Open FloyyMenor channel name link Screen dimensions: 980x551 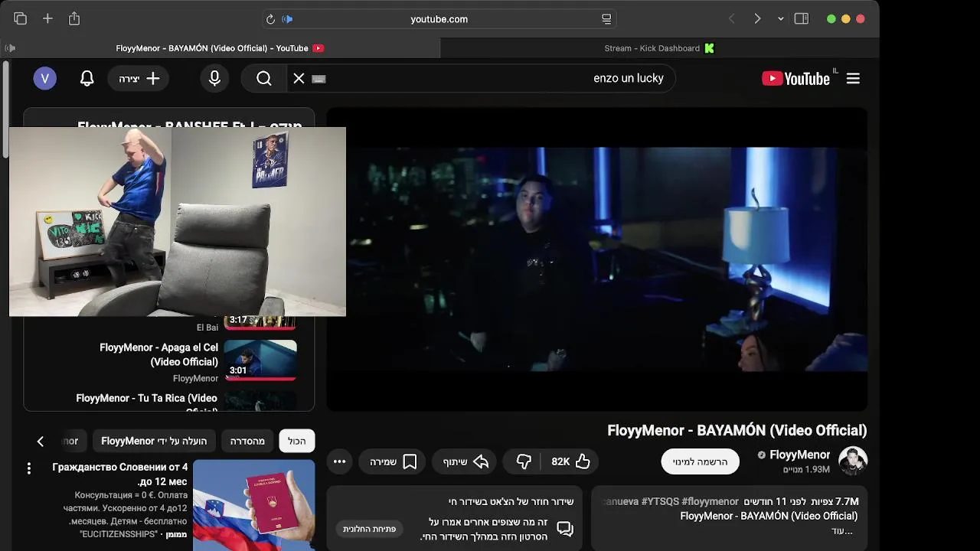point(799,455)
